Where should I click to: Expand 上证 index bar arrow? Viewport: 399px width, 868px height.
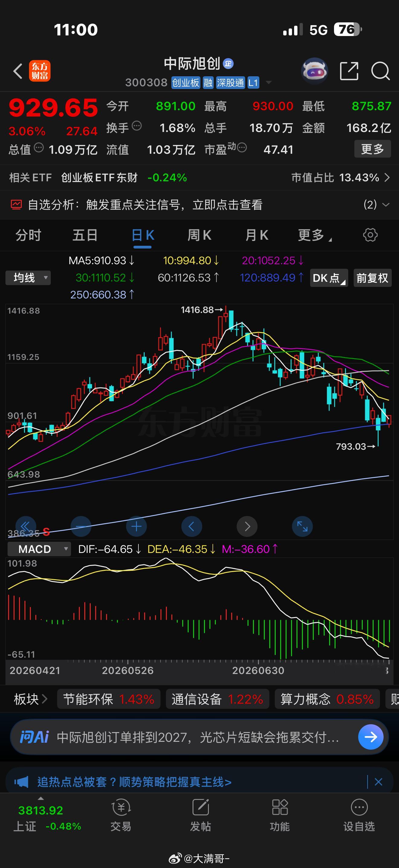(x=41, y=798)
